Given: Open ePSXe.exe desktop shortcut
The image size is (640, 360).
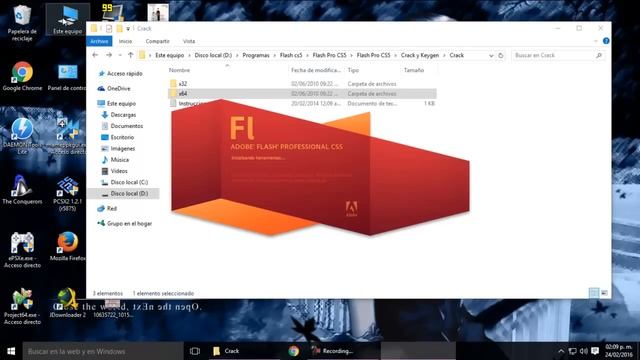Looking at the screenshot, I should pyautogui.click(x=22, y=250).
